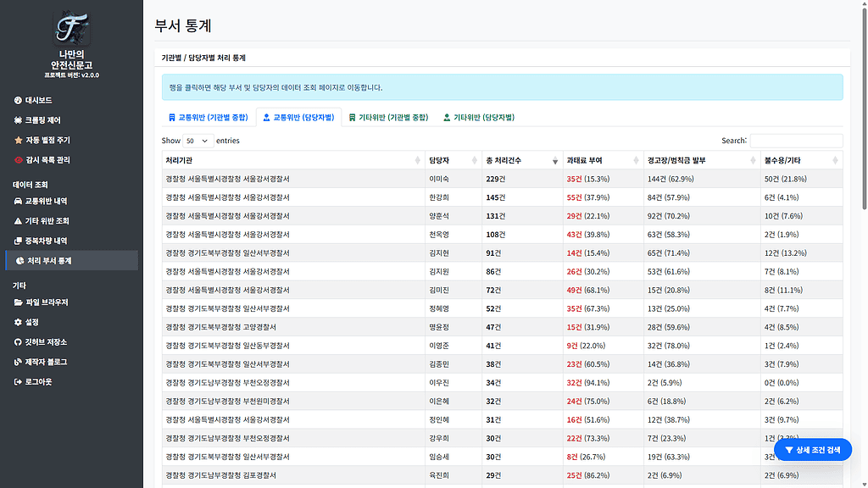Sort table by 총 처리건수 column

coord(517,160)
